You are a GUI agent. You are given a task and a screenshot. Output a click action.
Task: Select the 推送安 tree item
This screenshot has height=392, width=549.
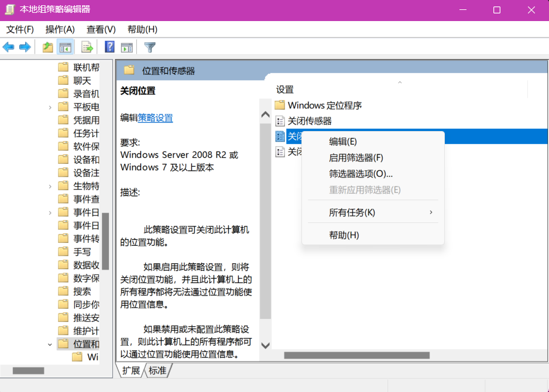(x=86, y=318)
